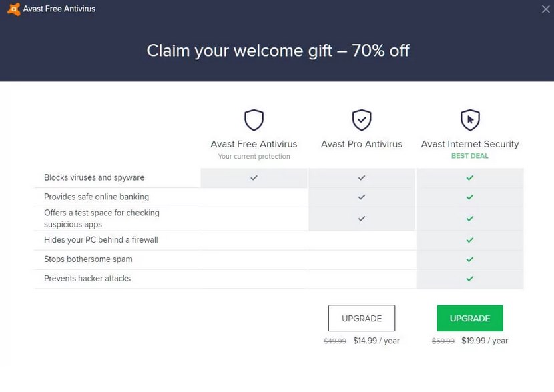The image size is (554, 392).
Task: Click the Claim your welcome gift headline
Action: [278, 51]
